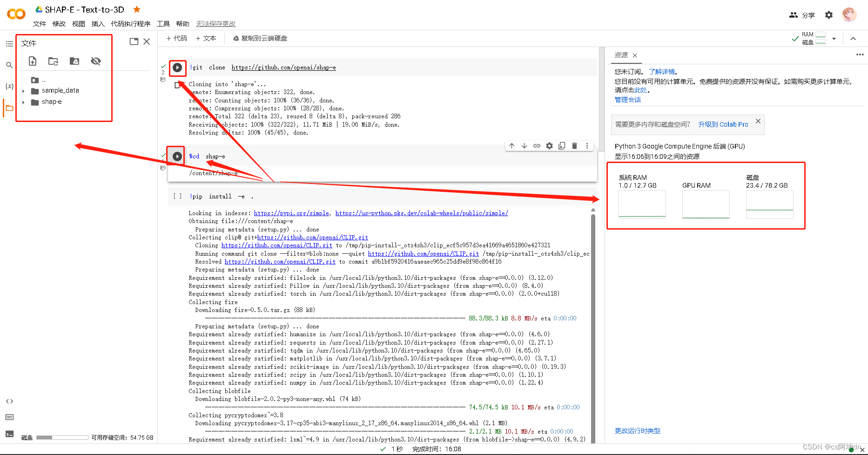The height and width of the screenshot is (455, 868).
Task: Open resources panel more options
Action: pos(860,54)
